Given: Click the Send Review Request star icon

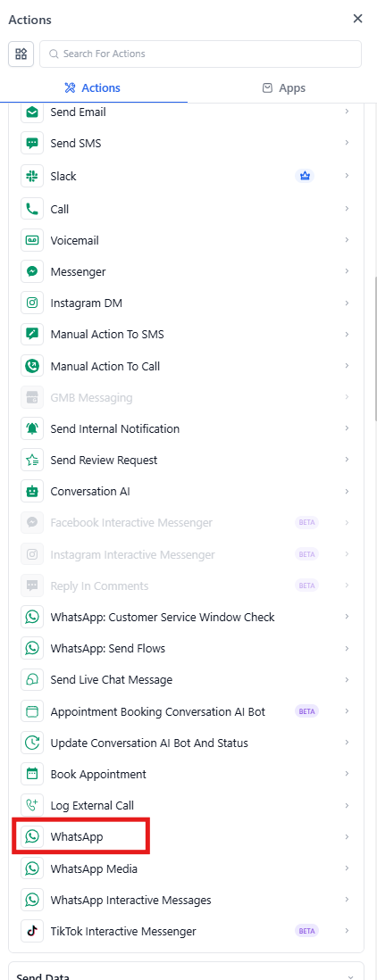Looking at the screenshot, I should [x=32, y=460].
